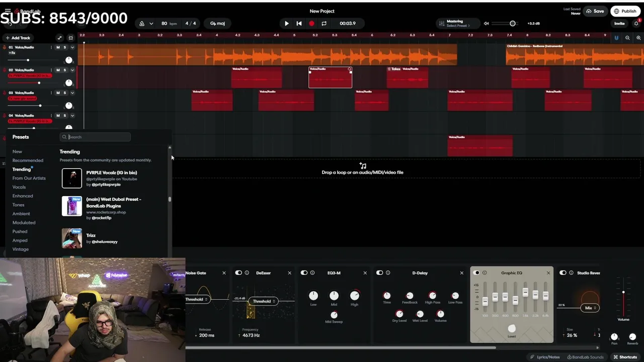Bypass the D-Delay effect with its power toggle
The image size is (644, 362).
coord(379,273)
